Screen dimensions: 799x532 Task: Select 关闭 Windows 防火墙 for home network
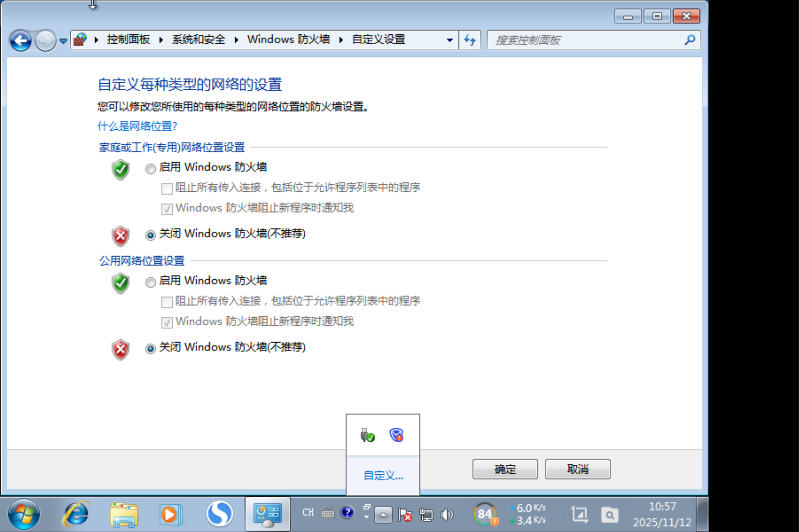point(150,235)
